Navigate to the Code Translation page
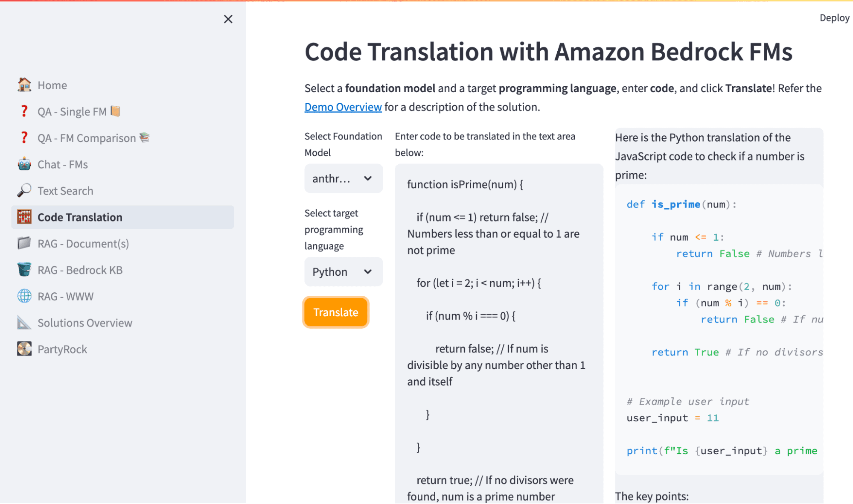The width and height of the screenshot is (853, 504). (81, 217)
